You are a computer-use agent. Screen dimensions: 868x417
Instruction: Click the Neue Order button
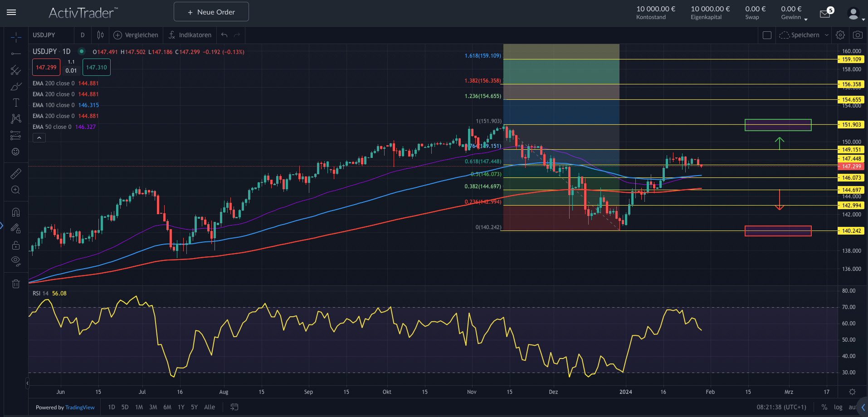point(211,11)
